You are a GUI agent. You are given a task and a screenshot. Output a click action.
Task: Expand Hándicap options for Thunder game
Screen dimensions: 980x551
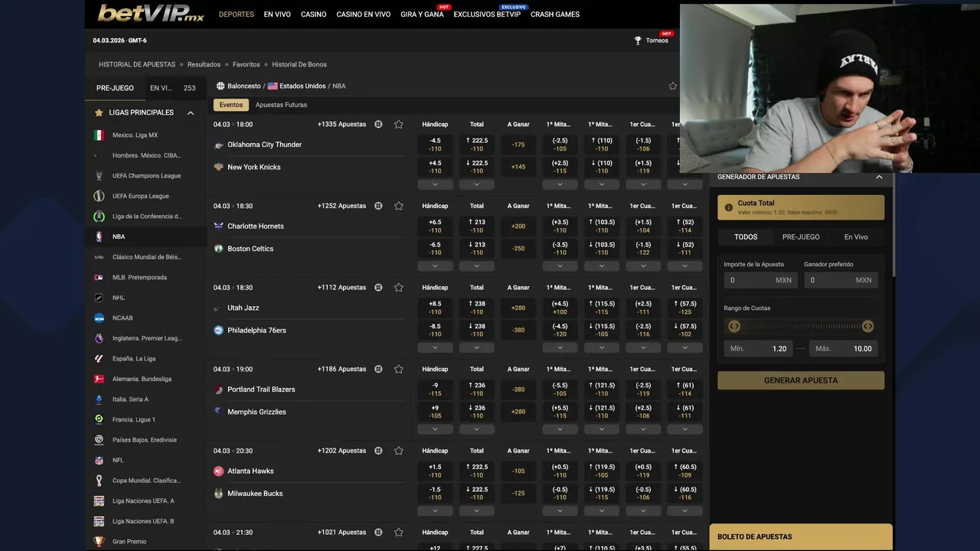[x=435, y=184]
